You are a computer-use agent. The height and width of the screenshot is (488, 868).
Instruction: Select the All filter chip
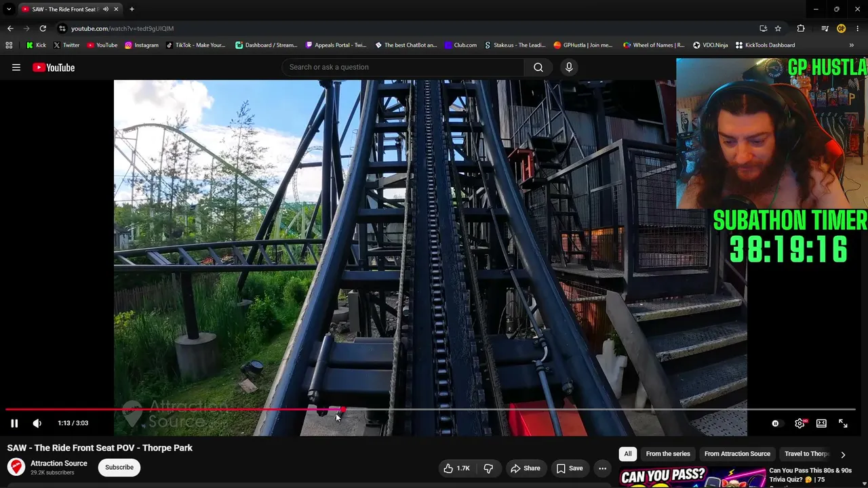coord(628,454)
